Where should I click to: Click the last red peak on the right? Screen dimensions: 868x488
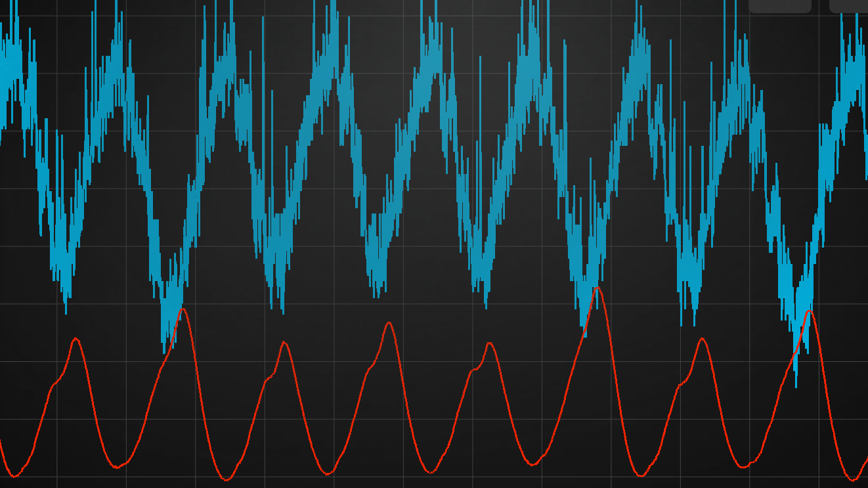tap(810, 311)
